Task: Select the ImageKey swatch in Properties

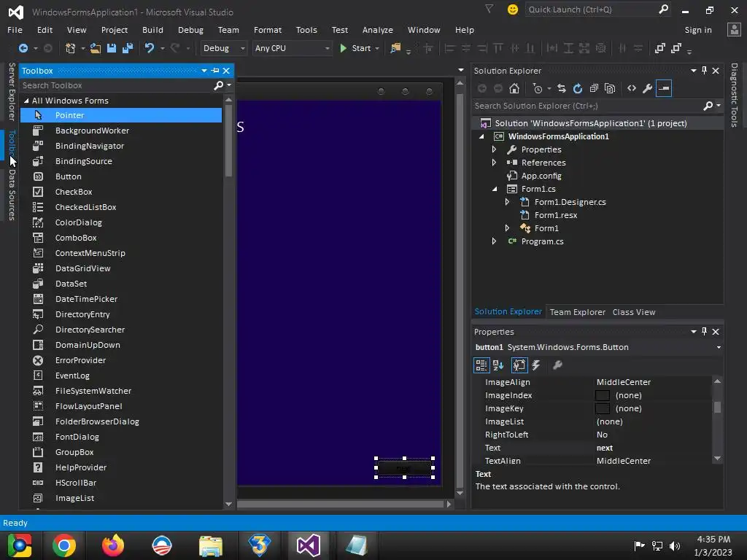Action: [x=602, y=408]
